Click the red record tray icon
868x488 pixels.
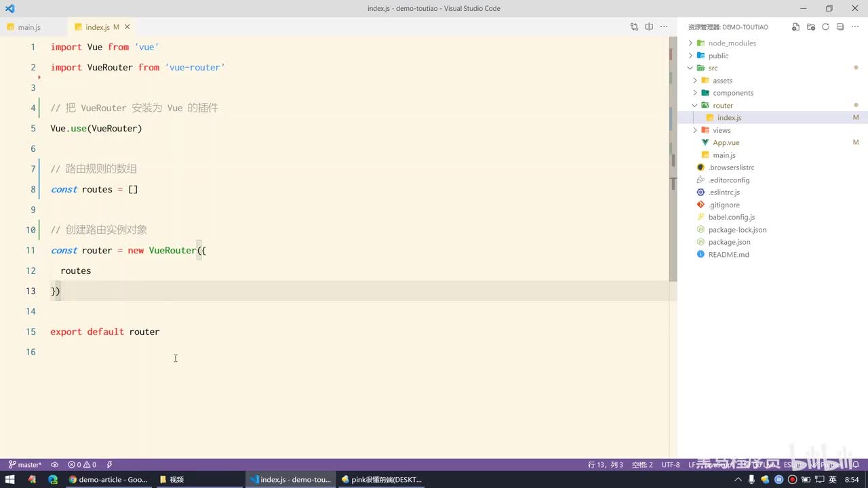coord(792,479)
